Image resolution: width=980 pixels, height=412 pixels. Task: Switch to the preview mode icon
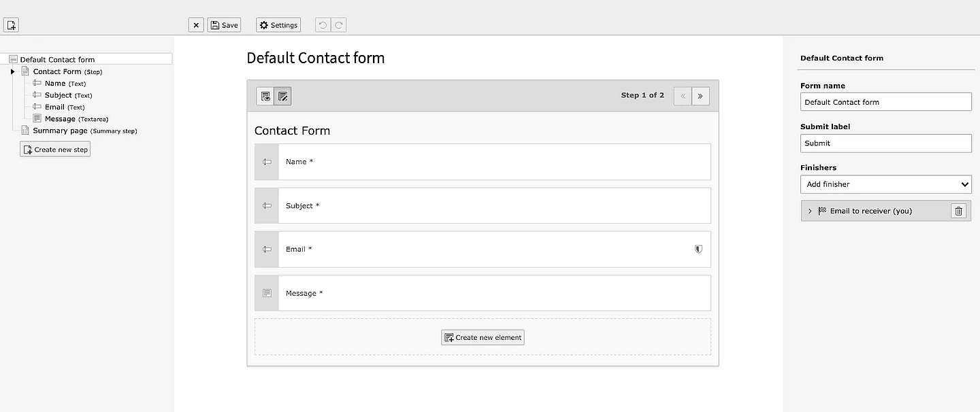tap(265, 96)
